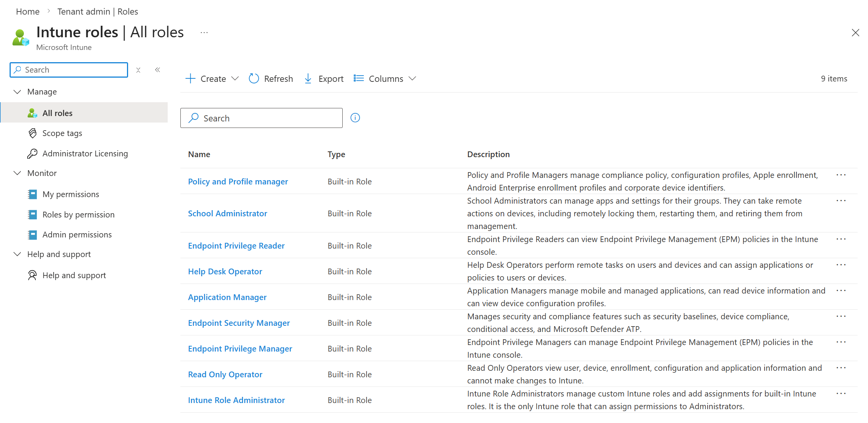Click the info icon beside the search box
868x423 pixels.
(x=355, y=118)
